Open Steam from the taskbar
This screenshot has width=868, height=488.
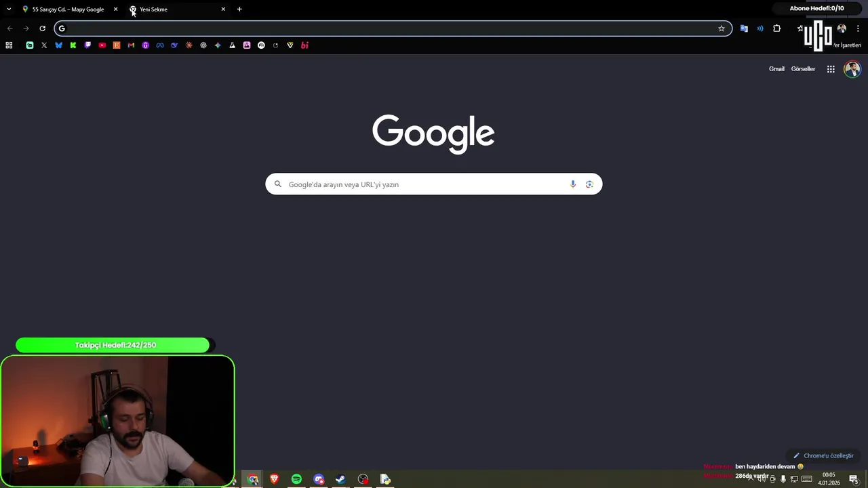pos(340,479)
